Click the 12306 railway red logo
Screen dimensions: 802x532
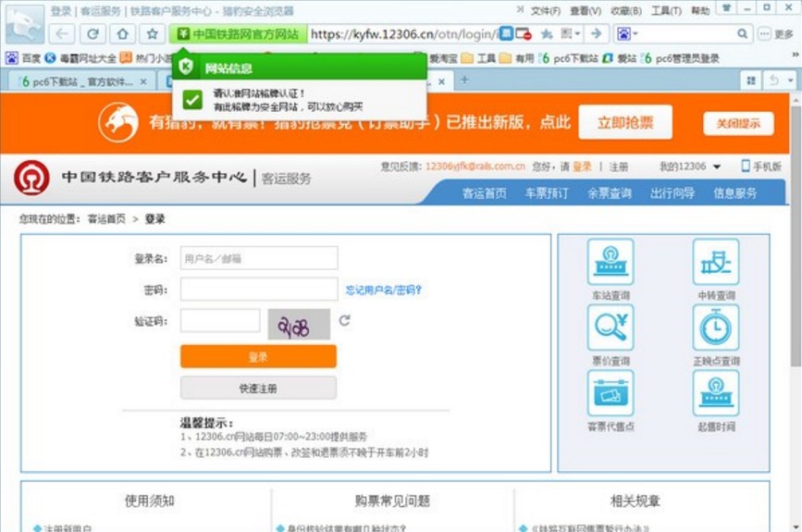click(x=31, y=178)
